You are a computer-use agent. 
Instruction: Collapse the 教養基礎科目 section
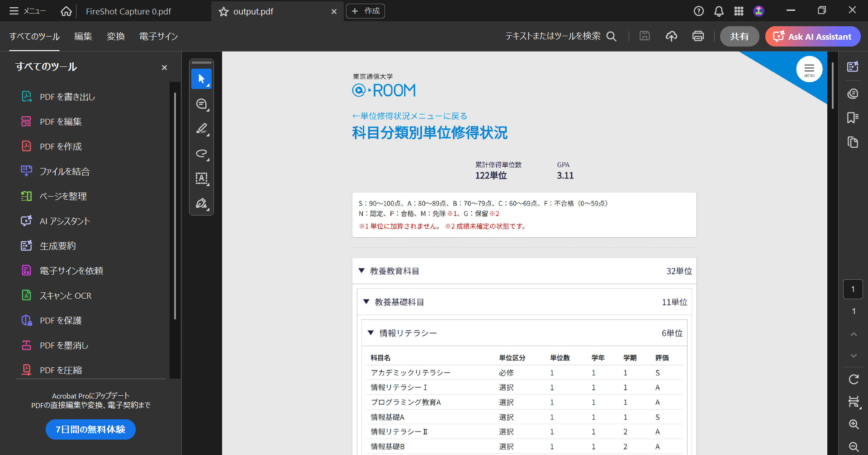click(x=366, y=302)
